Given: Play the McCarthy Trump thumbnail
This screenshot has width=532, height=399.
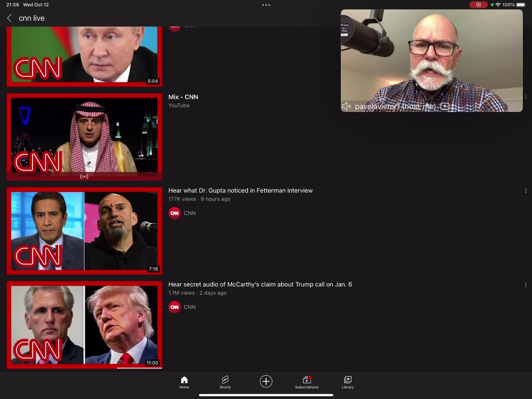Looking at the screenshot, I should 84,325.
